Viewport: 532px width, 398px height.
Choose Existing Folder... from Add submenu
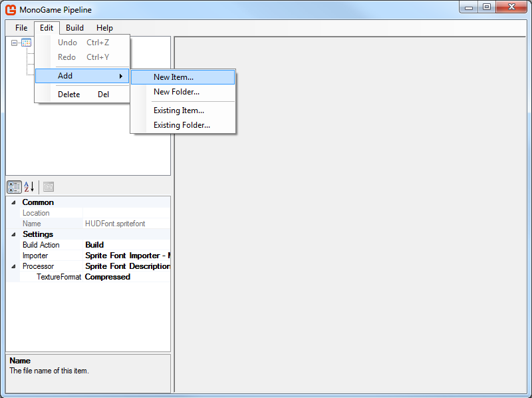(x=183, y=125)
